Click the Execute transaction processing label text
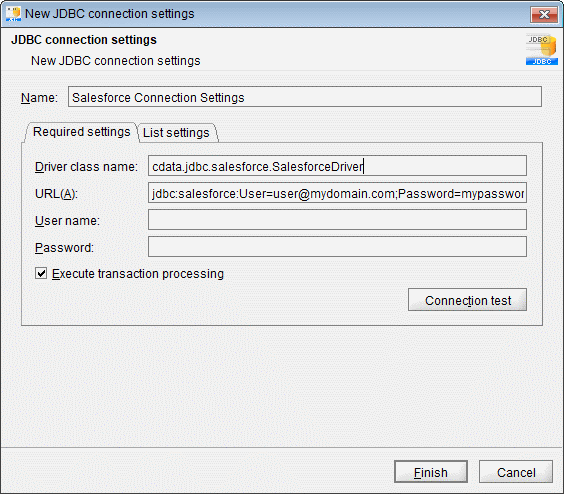 tap(138, 274)
